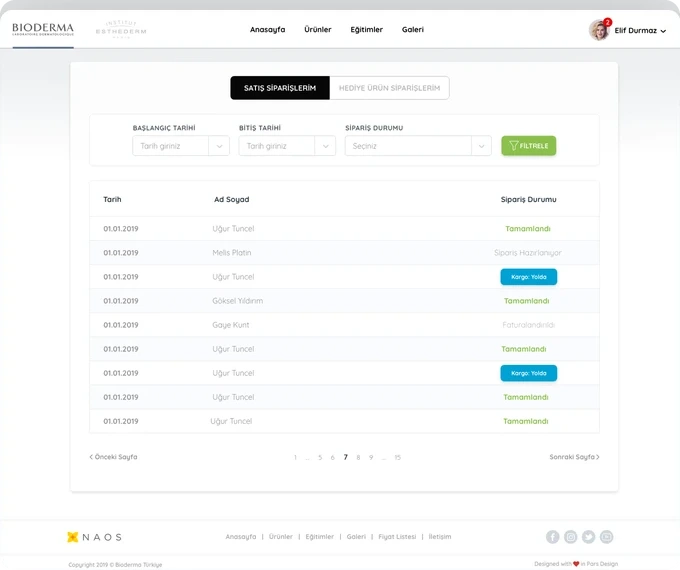The image size is (680, 570).
Task: Open the Sipariş Durumu dropdown arrow
Action: coord(481,146)
